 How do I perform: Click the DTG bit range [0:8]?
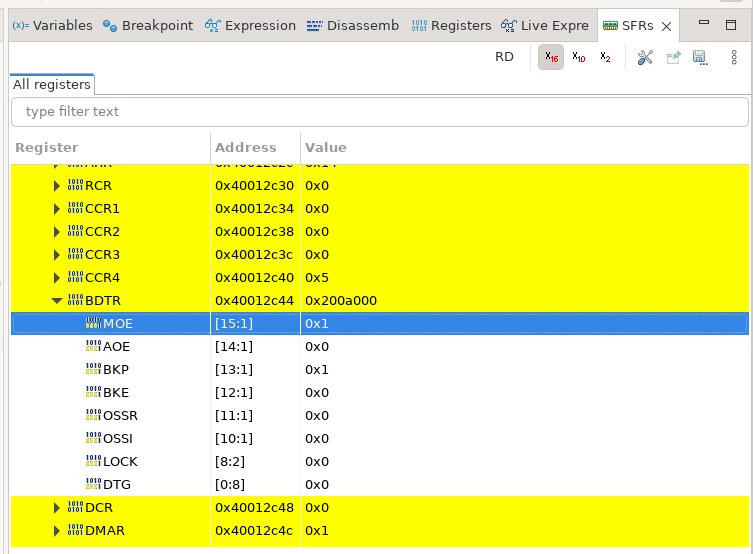[x=230, y=485]
